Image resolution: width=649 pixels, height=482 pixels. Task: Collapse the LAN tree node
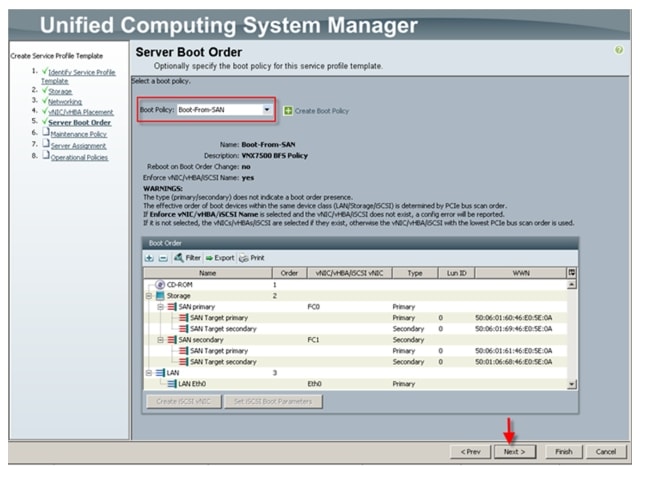point(149,373)
